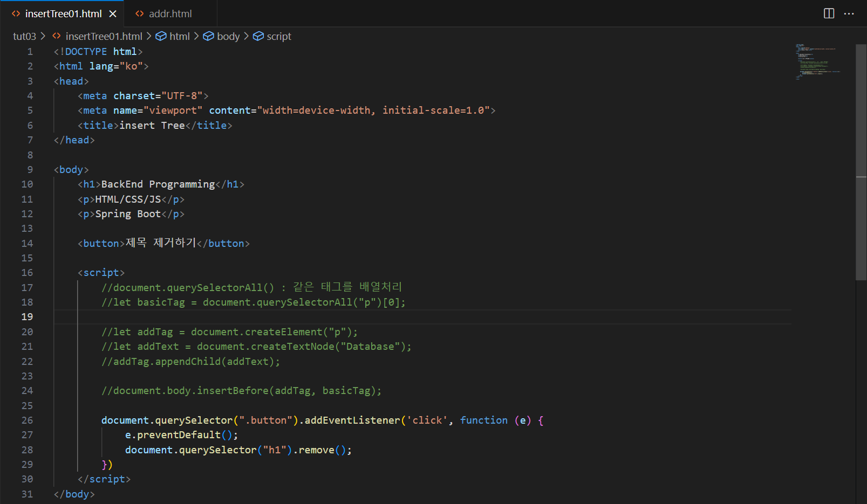
Task: Click the HTML file icon in the breadcrumb
Action: tap(57, 36)
